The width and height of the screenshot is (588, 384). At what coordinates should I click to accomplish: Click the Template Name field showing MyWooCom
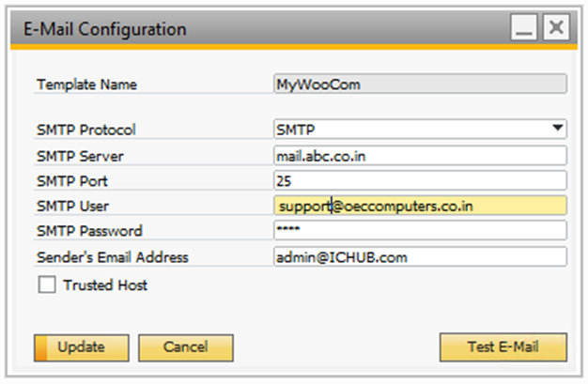pyautogui.click(x=420, y=84)
